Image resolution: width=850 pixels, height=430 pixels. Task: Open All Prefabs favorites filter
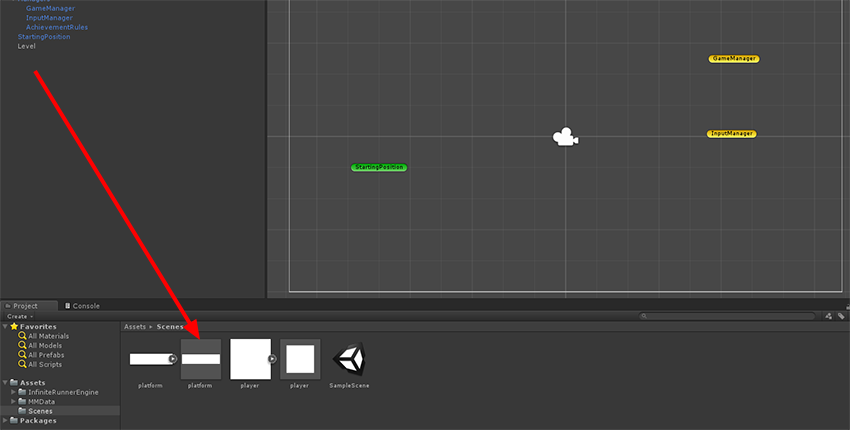46,355
